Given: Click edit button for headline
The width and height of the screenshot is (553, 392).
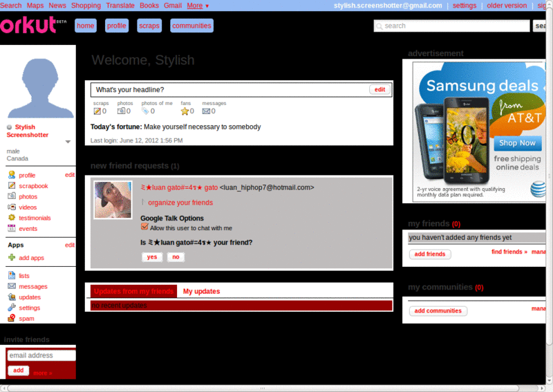Looking at the screenshot, I should (379, 90).
